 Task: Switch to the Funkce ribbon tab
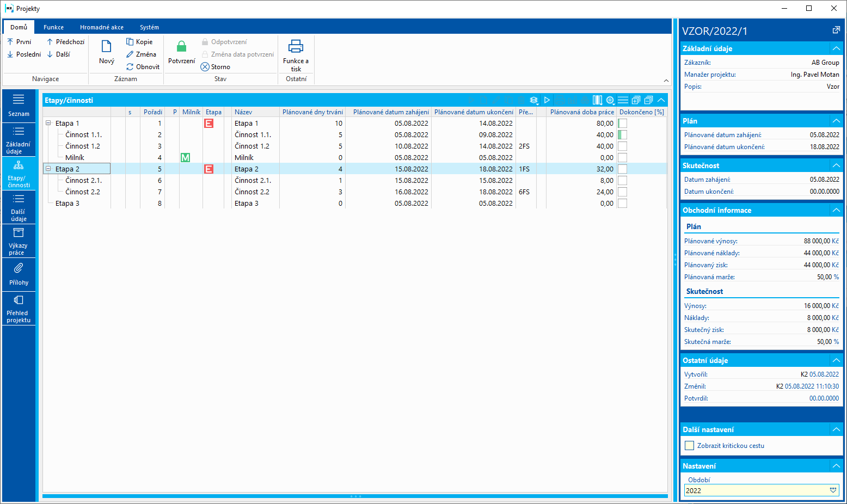(53, 27)
